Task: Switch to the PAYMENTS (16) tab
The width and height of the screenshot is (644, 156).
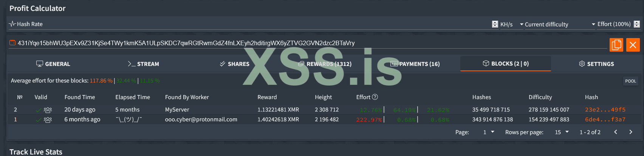Action: pos(415,64)
